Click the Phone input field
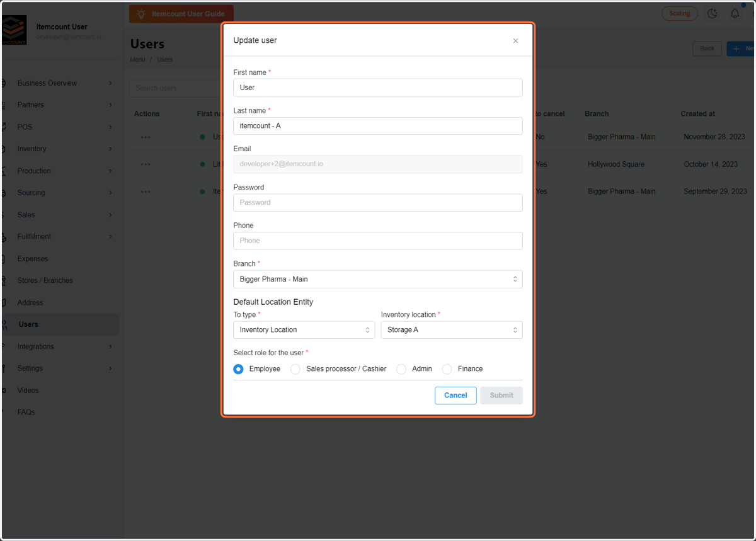 pyautogui.click(x=378, y=241)
